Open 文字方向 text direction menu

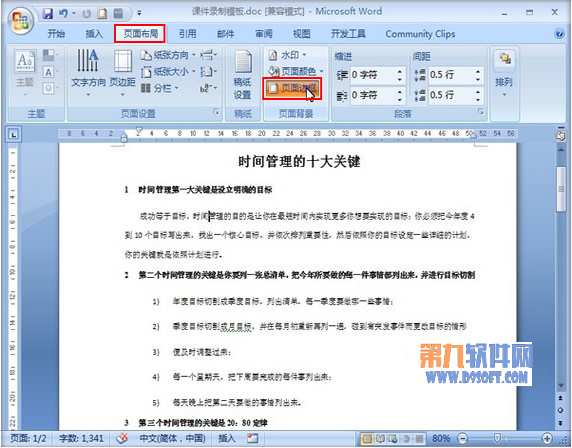[x=88, y=73]
